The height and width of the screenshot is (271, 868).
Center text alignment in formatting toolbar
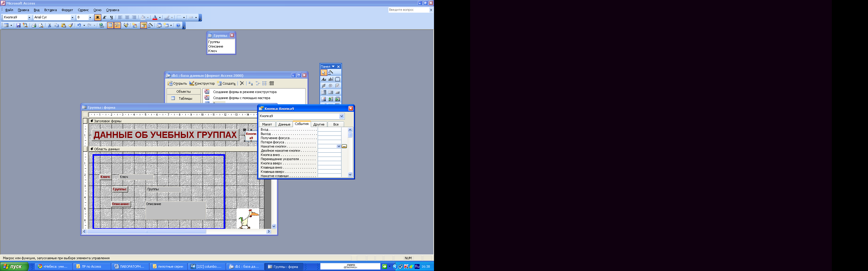click(x=127, y=17)
